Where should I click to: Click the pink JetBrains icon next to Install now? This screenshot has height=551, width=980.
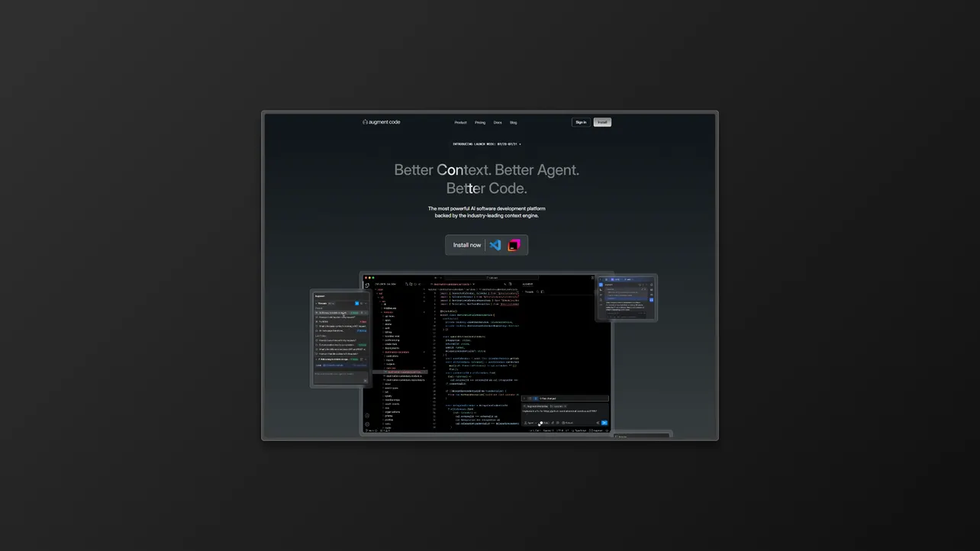coord(514,245)
